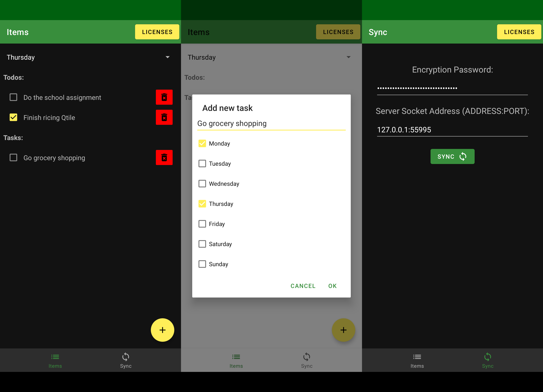This screenshot has height=392, width=543.
Task: Delete the 'Finish ricing Qtile' todo
Action: 164,117
